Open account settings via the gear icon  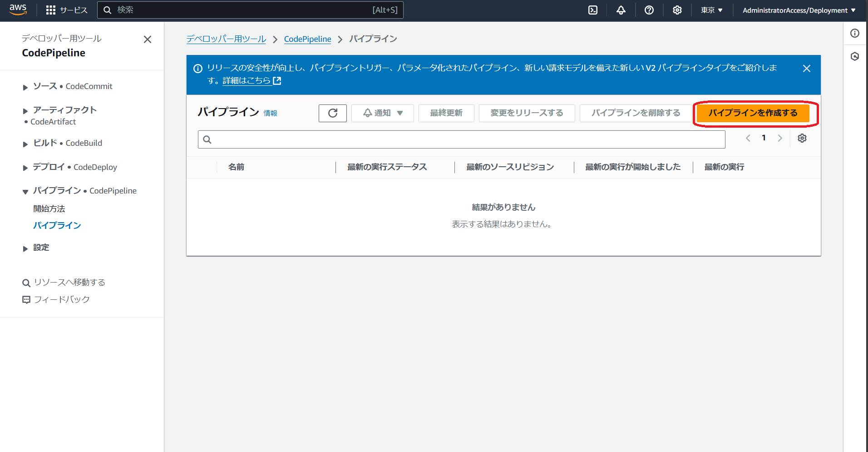tap(677, 10)
